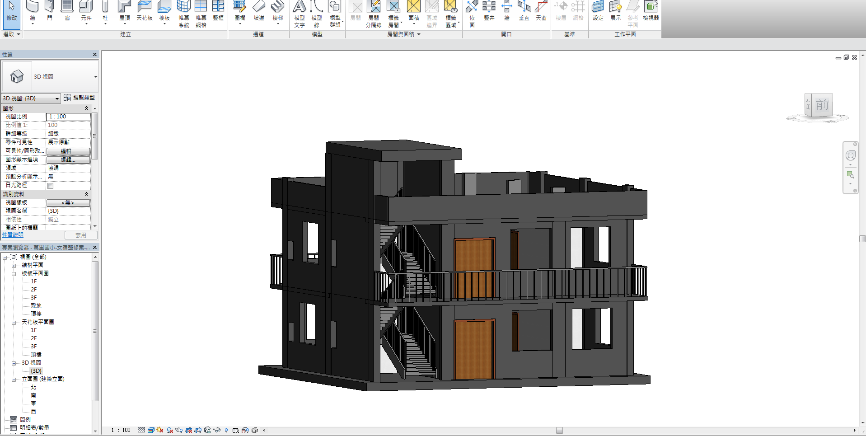Select the Model Line tool
866x436 pixels.
[316, 13]
